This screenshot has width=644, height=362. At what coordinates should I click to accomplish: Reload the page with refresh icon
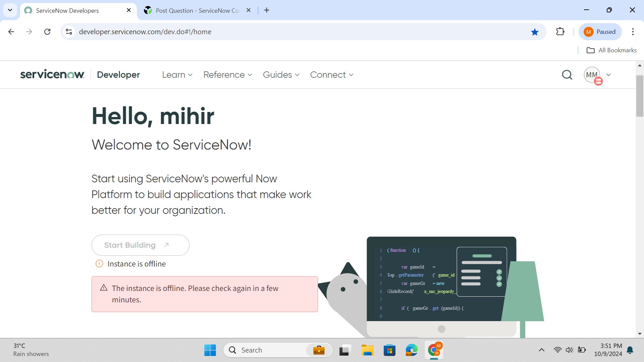coord(47,32)
